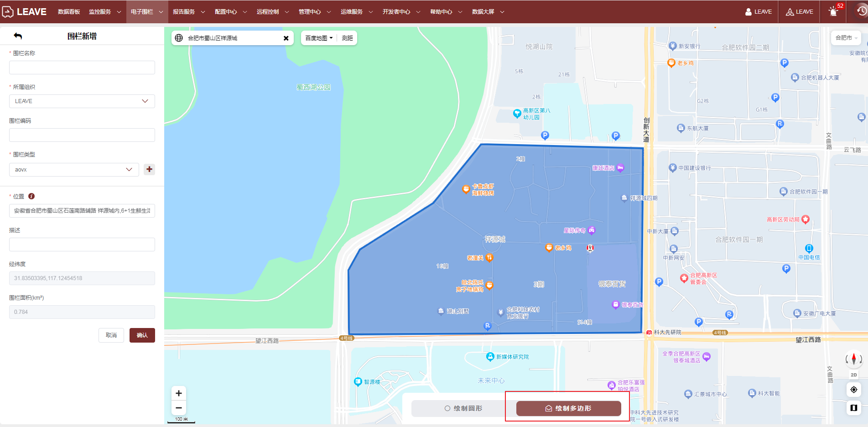Click the 取消 button
Image resolution: width=868 pixels, height=427 pixels.
click(x=111, y=335)
